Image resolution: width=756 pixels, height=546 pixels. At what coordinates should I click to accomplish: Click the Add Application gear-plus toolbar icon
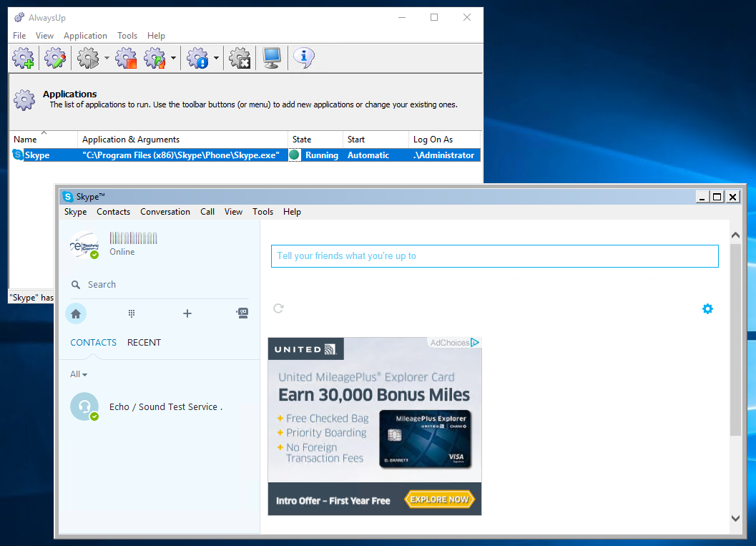[23, 58]
